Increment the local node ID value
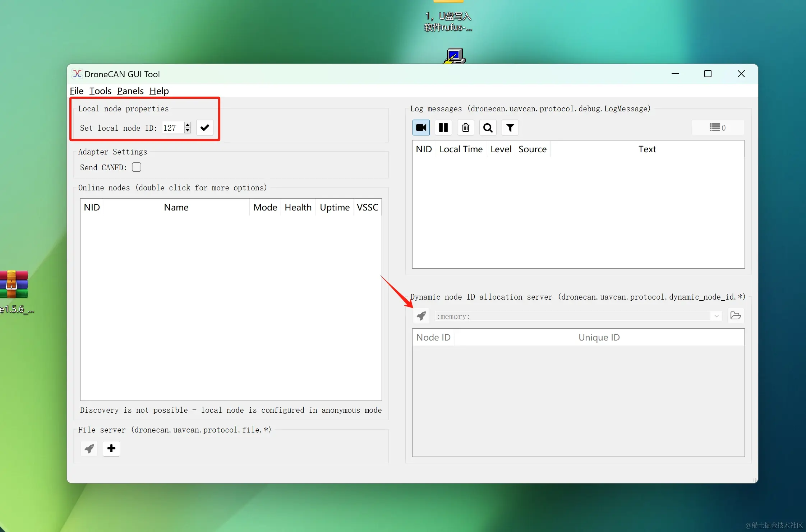 187,125
